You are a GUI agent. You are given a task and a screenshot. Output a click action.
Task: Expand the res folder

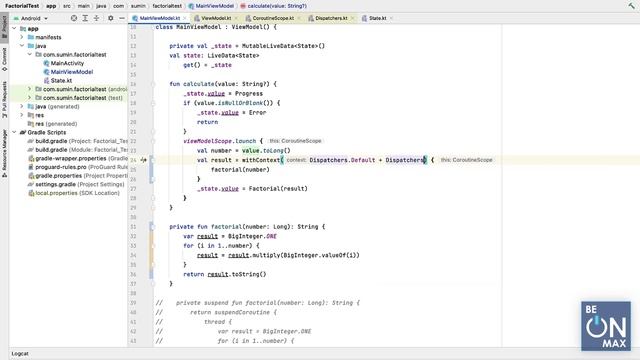coord(22,115)
